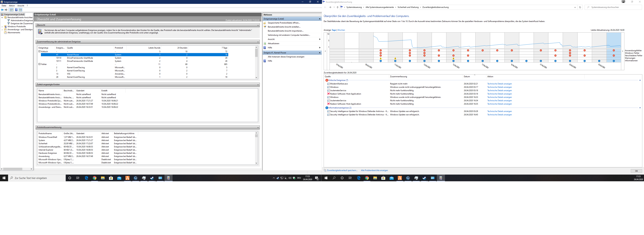Open the Aktion menu
Viewport: 644px width, 235px height.
pos(12,6)
